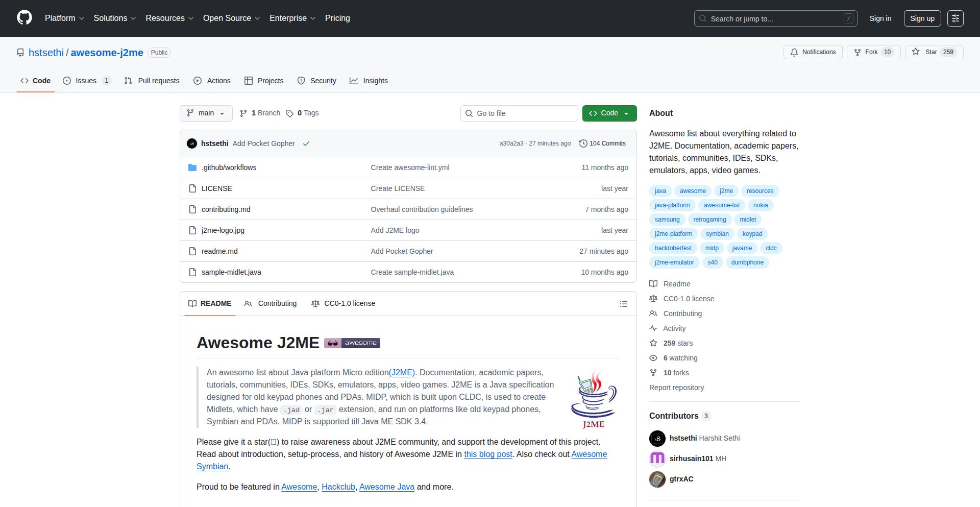Click the green check status icon on the latest commit
The height and width of the screenshot is (507, 980).
(306, 143)
